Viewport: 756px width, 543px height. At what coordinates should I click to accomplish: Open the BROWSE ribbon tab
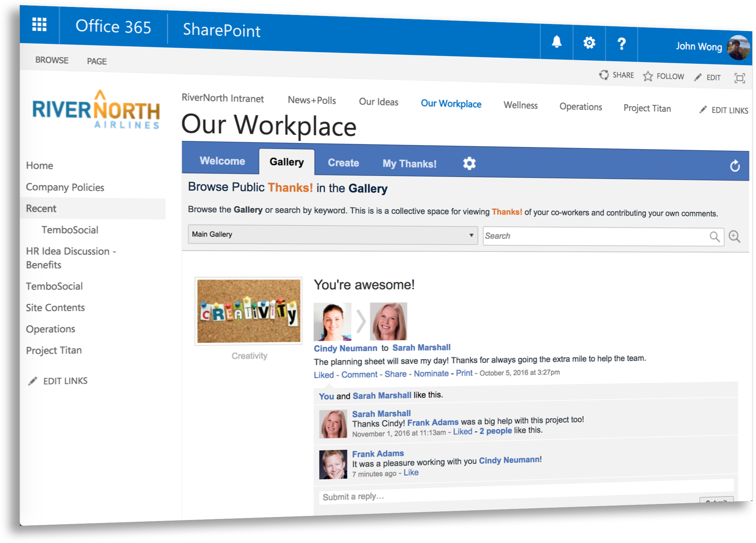(x=52, y=60)
